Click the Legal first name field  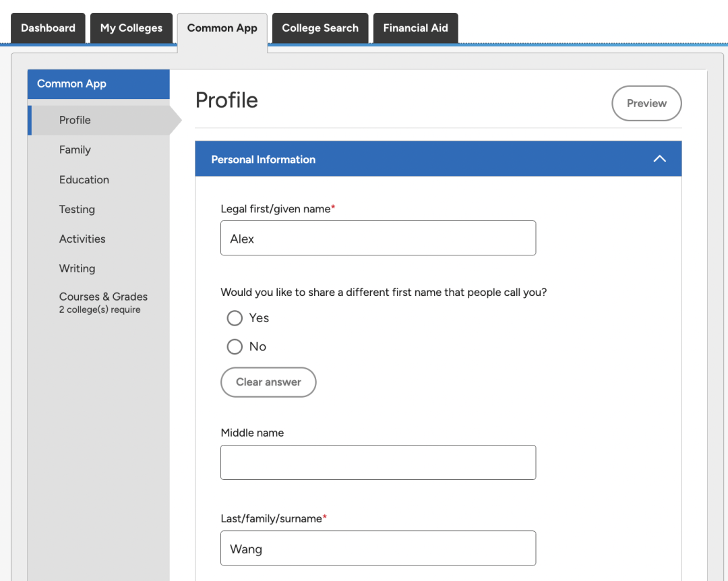(x=378, y=239)
